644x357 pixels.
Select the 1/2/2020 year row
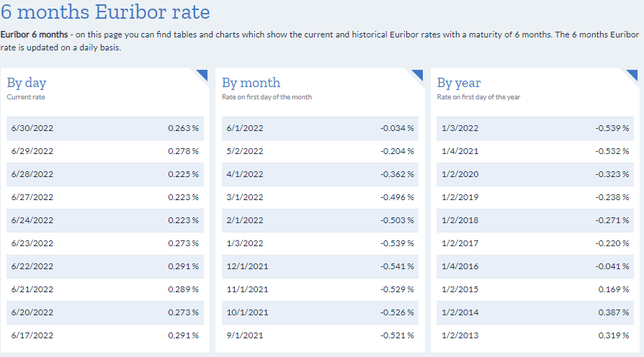point(535,174)
